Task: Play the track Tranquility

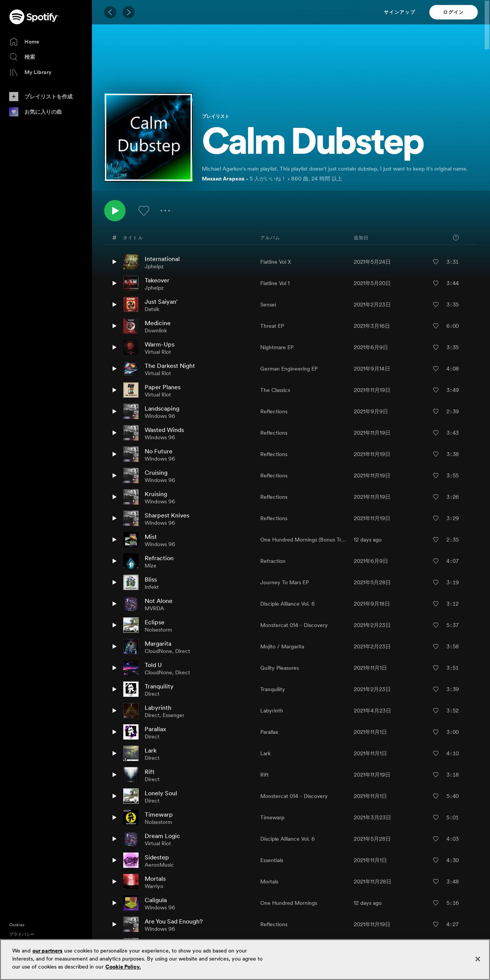Action: (x=114, y=689)
